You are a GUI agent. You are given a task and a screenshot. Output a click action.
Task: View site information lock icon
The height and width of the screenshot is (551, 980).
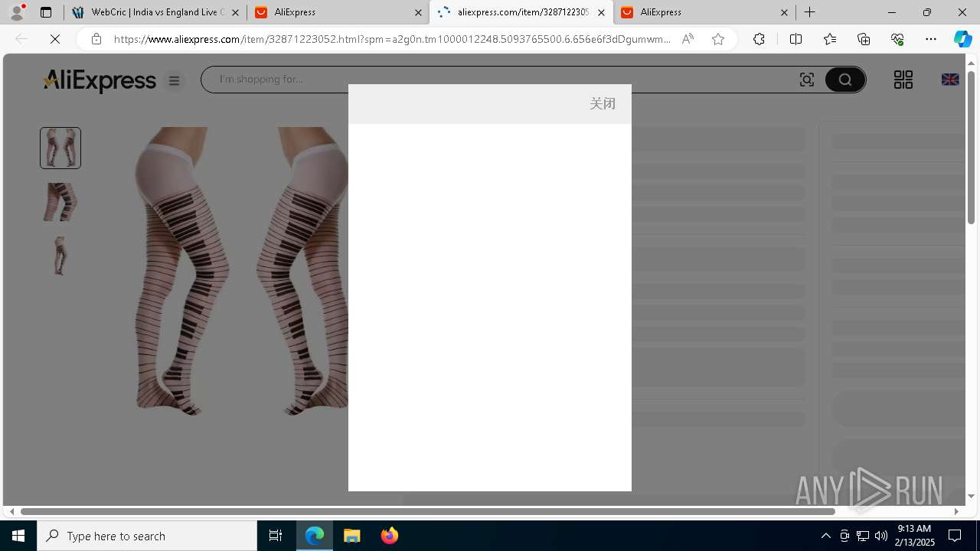coord(96,39)
